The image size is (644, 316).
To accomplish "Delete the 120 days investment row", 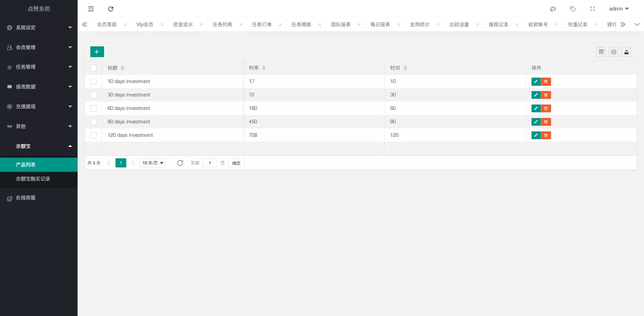I will [546, 135].
